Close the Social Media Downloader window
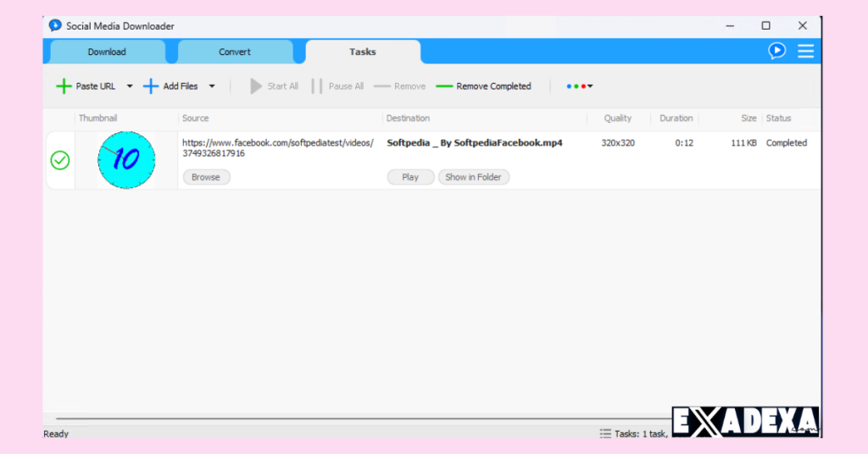868x454 pixels. (x=802, y=25)
